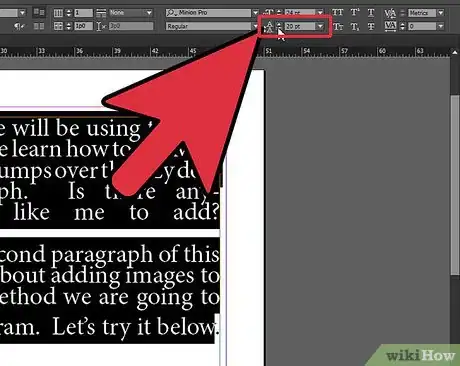Click the line "Let's try it below."

coord(135,327)
